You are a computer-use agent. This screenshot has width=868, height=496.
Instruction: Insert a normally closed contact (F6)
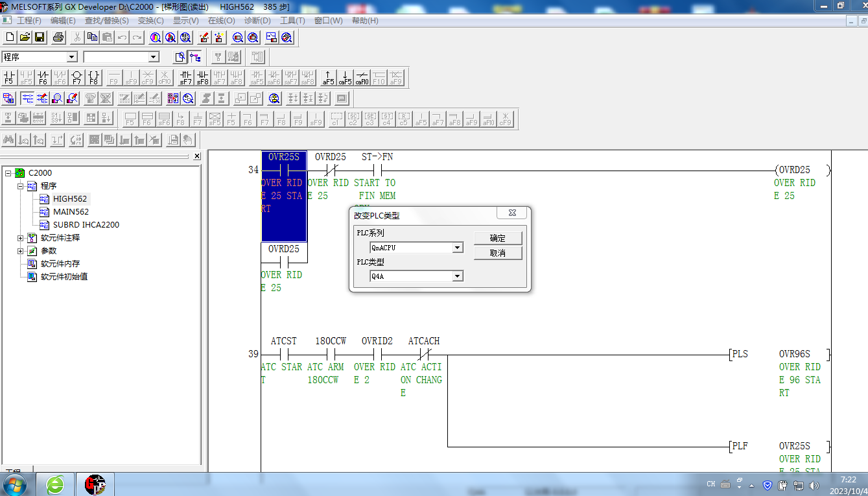[x=43, y=78]
